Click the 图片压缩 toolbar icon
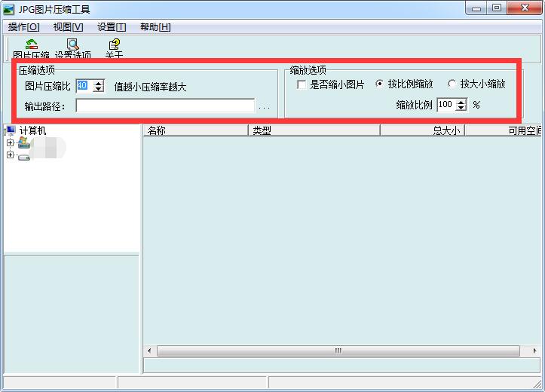The width and height of the screenshot is (545, 392). (31, 47)
